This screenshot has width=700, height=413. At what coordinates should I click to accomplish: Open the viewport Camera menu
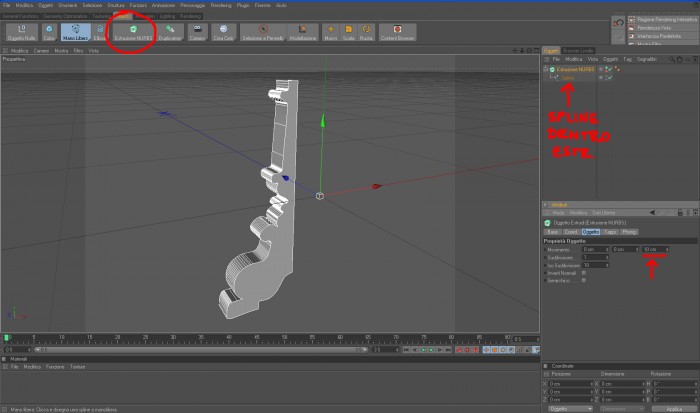[41, 50]
